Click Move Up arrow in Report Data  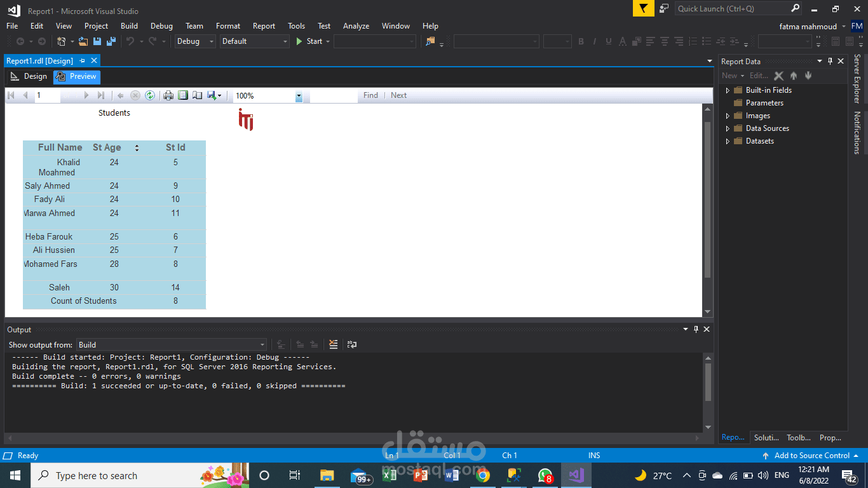(x=794, y=76)
